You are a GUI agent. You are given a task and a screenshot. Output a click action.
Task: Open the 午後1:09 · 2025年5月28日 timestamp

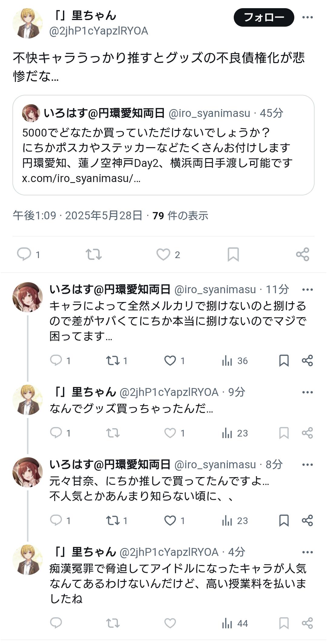[x=78, y=216]
